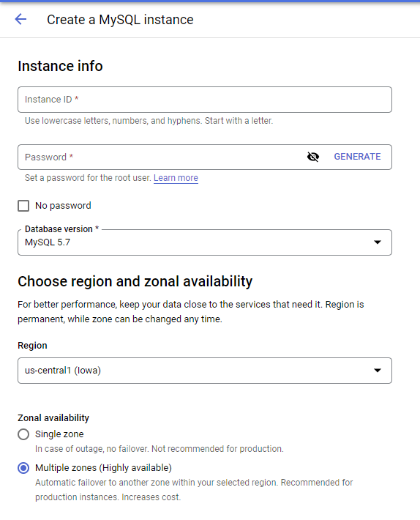The image size is (420, 520).
Task: Expand the Region dropdown arrow
Action: (x=378, y=371)
